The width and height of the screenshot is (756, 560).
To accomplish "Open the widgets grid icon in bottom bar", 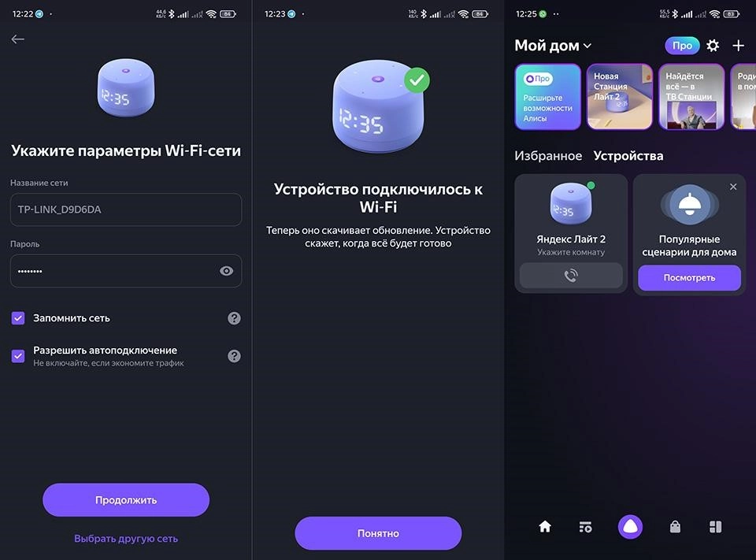I will [716, 527].
